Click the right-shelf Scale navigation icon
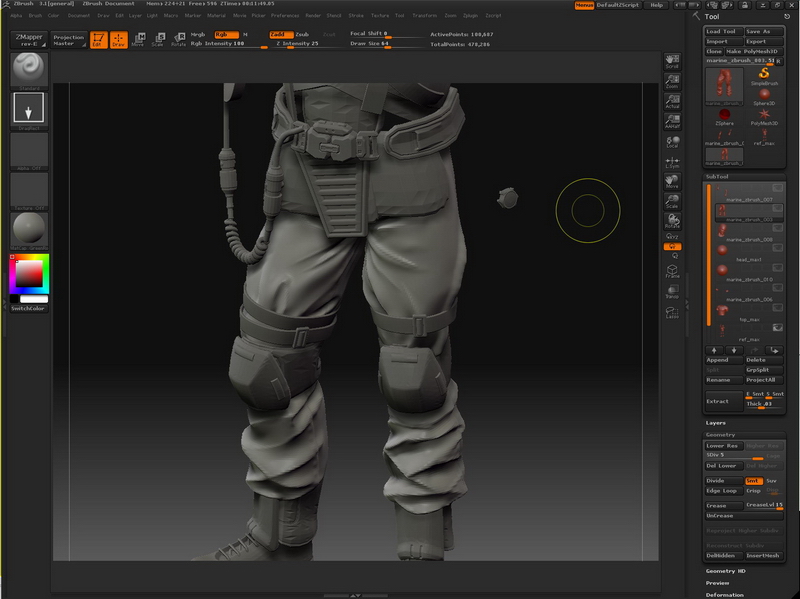This screenshot has width=800, height=599. [672, 202]
